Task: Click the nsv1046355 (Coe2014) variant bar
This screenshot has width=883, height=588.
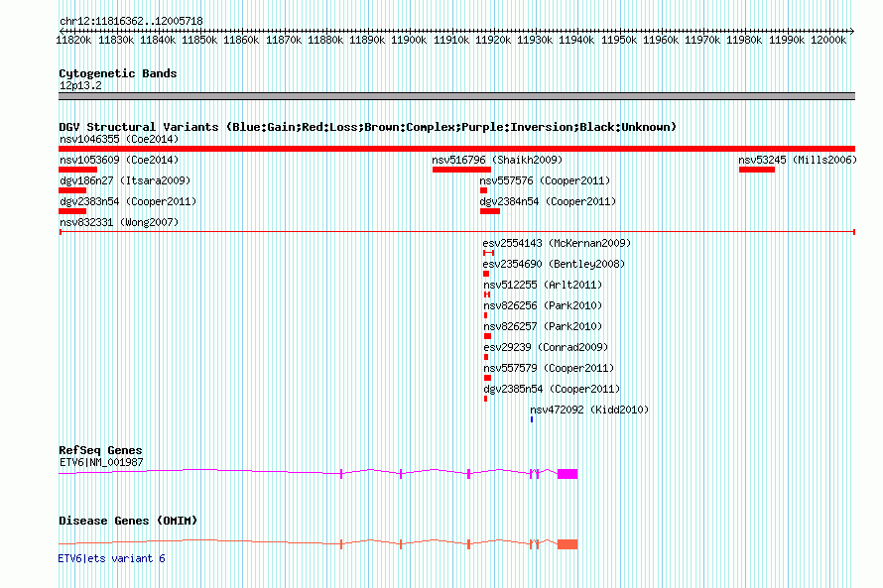Action: click(x=456, y=149)
